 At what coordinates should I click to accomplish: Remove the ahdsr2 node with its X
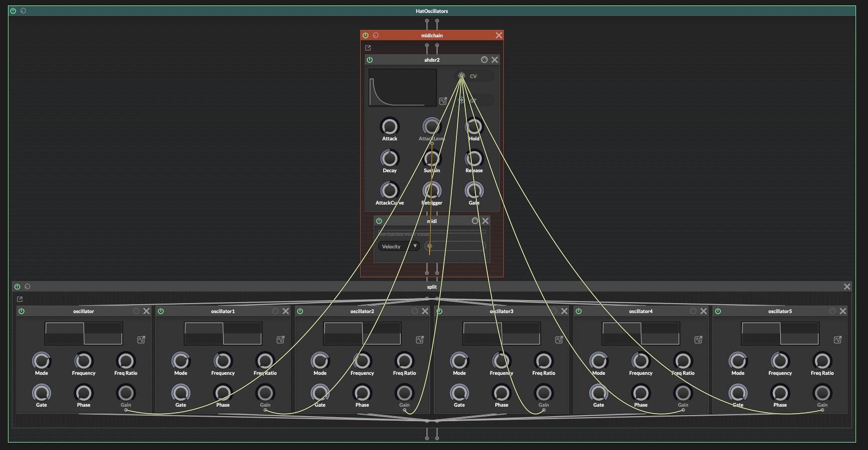pyautogui.click(x=495, y=60)
